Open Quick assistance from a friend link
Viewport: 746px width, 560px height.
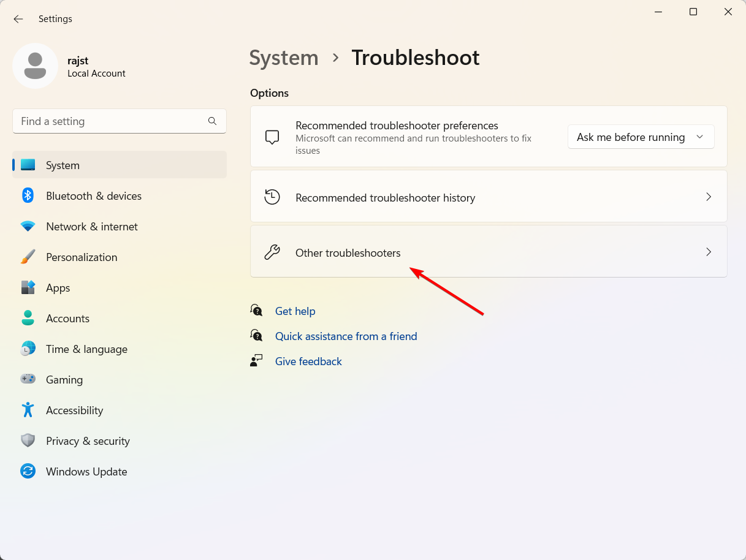[x=346, y=336]
